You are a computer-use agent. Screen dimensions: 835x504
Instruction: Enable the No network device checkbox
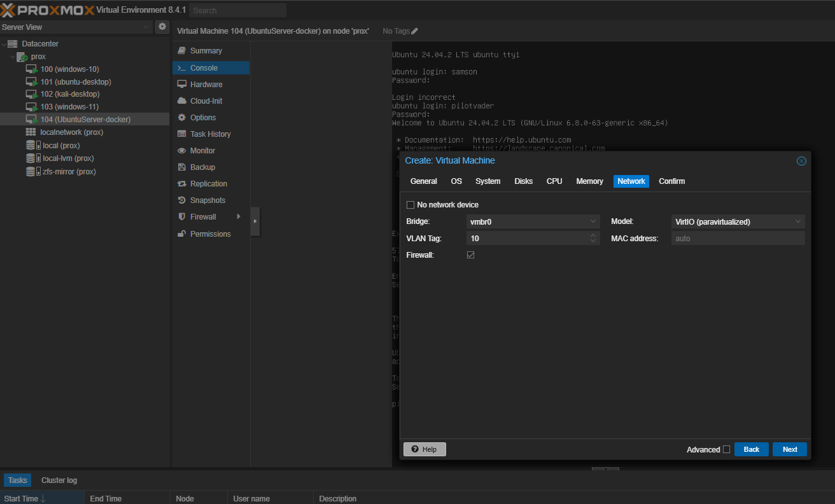410,205
